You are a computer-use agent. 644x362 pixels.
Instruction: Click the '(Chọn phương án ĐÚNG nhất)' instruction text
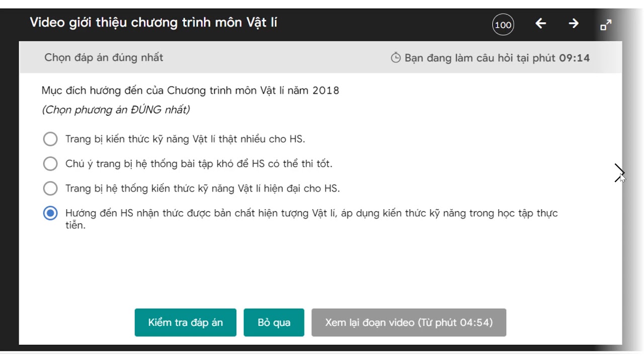click(116, 110)
